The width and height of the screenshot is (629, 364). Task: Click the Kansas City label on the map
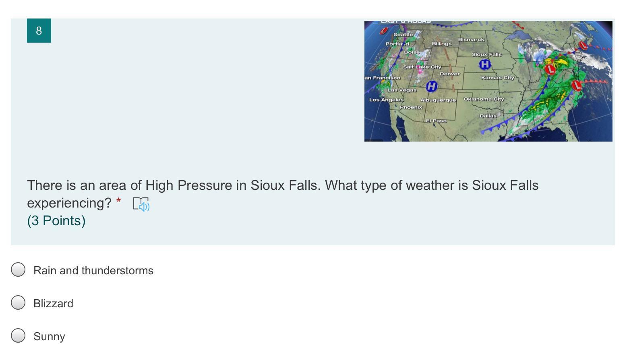click(497, 78)
